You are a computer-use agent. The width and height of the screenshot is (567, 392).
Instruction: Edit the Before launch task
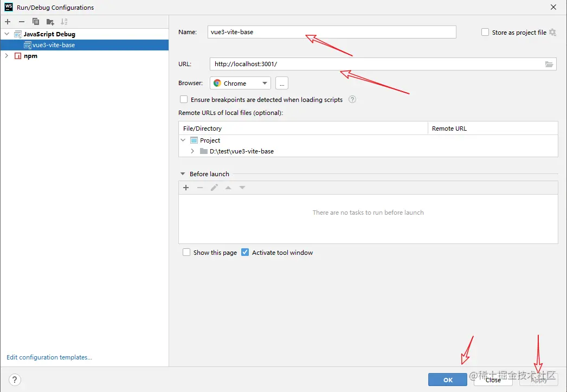[214, 187]
